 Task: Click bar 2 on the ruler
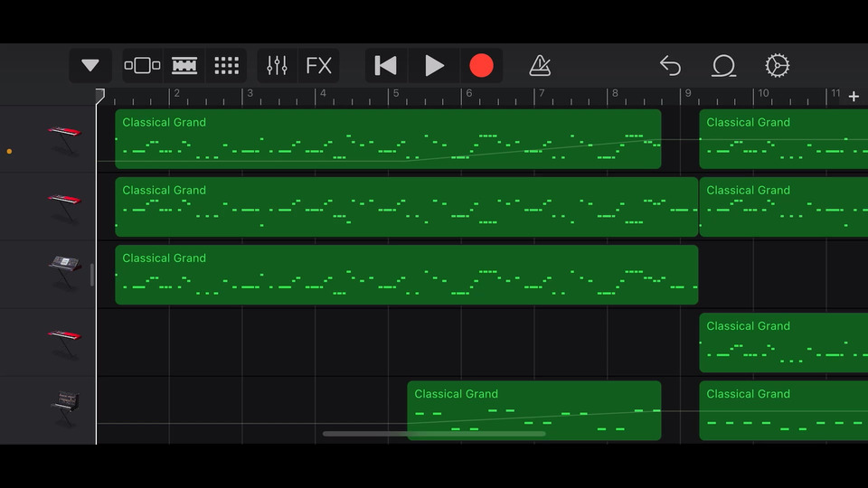click(176, 93)
